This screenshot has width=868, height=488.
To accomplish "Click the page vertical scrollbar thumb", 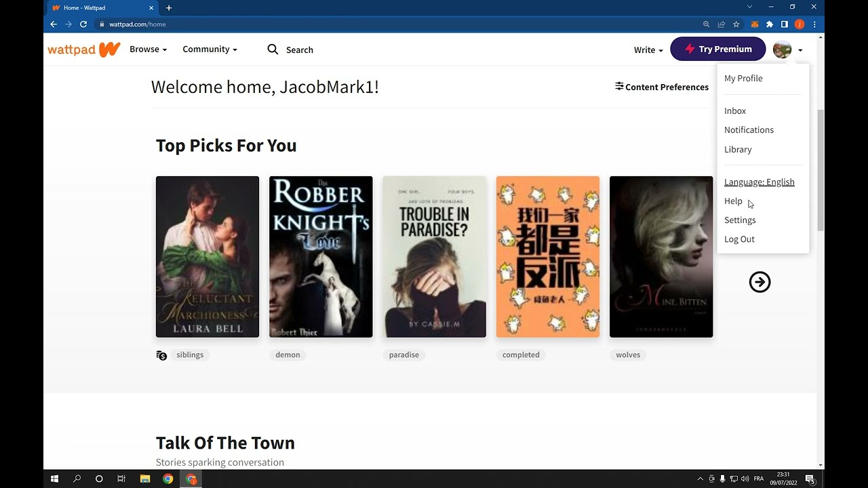I will click(821, 169).
